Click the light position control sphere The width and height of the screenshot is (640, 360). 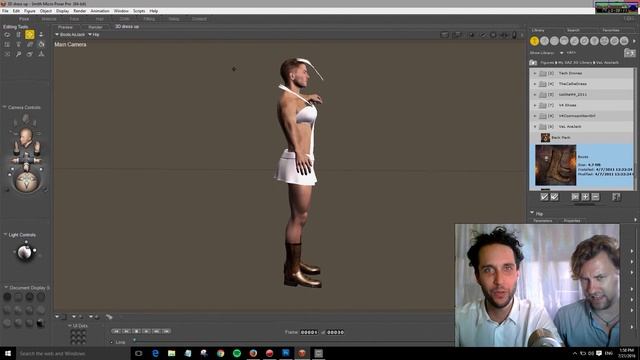click(x=25, y=253)
